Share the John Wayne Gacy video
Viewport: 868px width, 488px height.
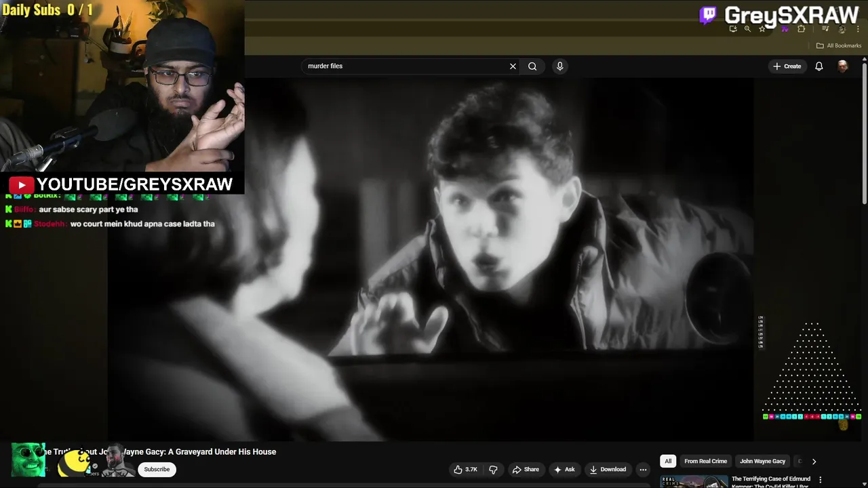526,469
